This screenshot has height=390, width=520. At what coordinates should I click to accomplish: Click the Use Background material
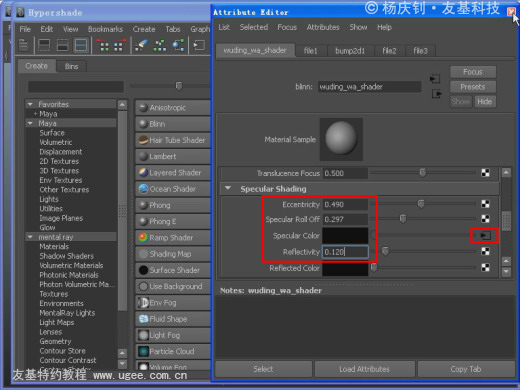tap(173, 287)
